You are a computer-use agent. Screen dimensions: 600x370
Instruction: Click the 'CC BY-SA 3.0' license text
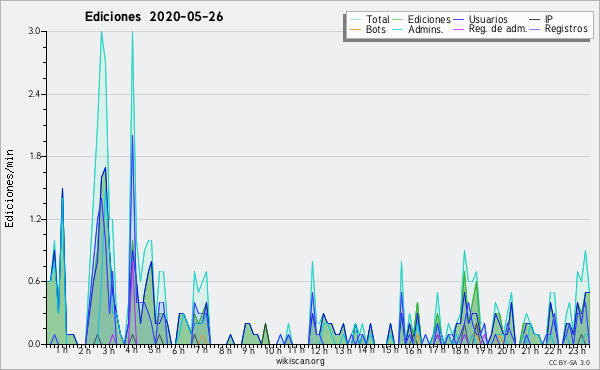tap(569, 363)
